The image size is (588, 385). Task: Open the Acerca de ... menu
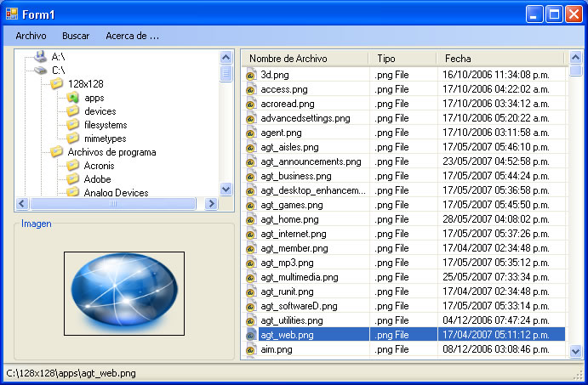tap(132, 36)
